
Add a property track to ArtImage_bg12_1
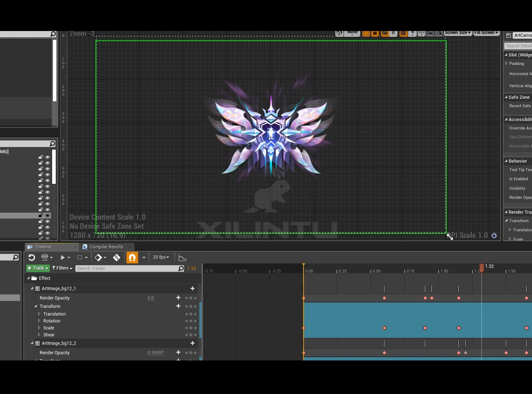point(193,289)
